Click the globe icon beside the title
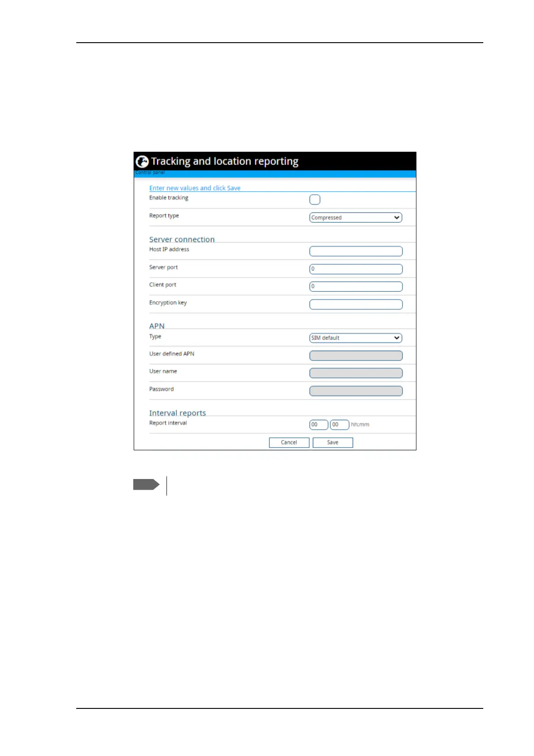 142,162
